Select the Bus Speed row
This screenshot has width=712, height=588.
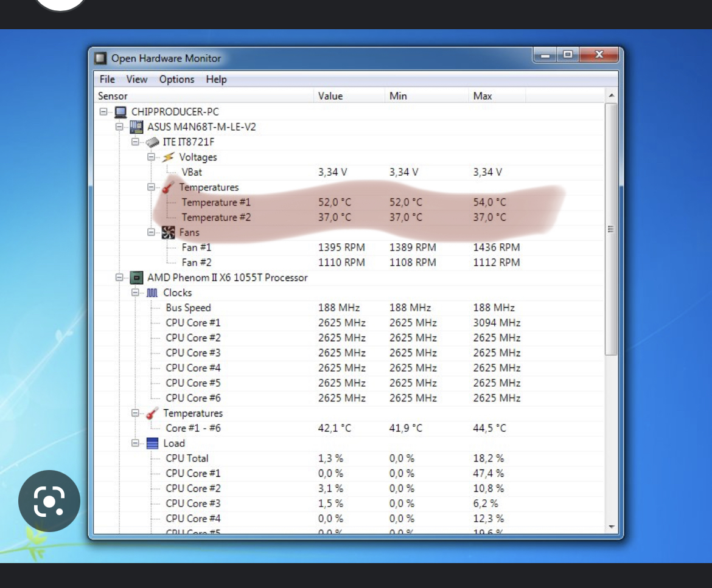(x=349, y=308)
